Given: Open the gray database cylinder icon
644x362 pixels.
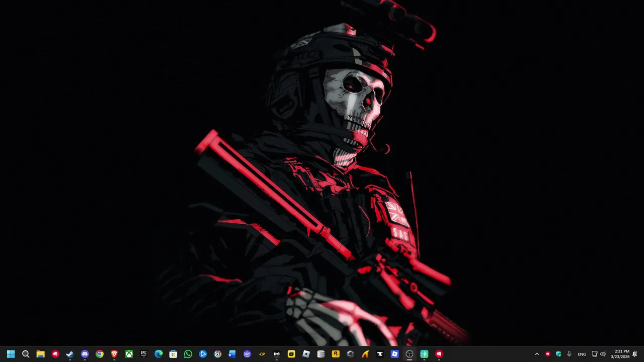Looking at the screenshot, I should click(x=321, y=354).
